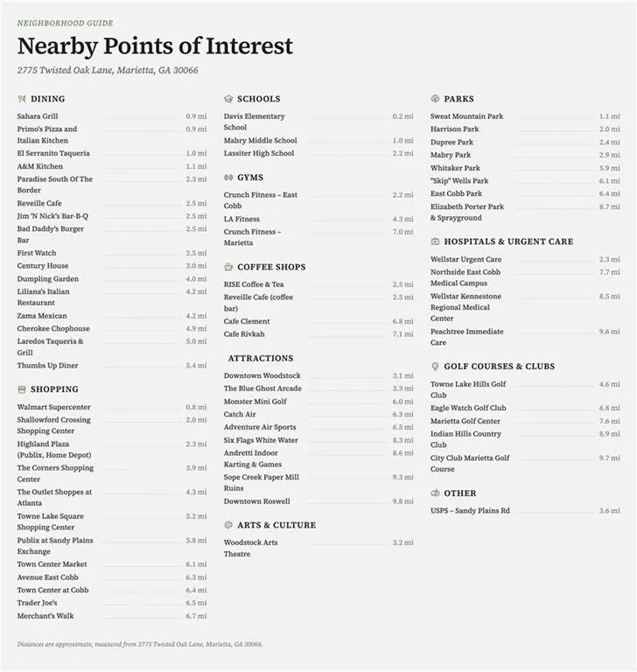Open the Walmart Supercenter entry

[112, 407]
